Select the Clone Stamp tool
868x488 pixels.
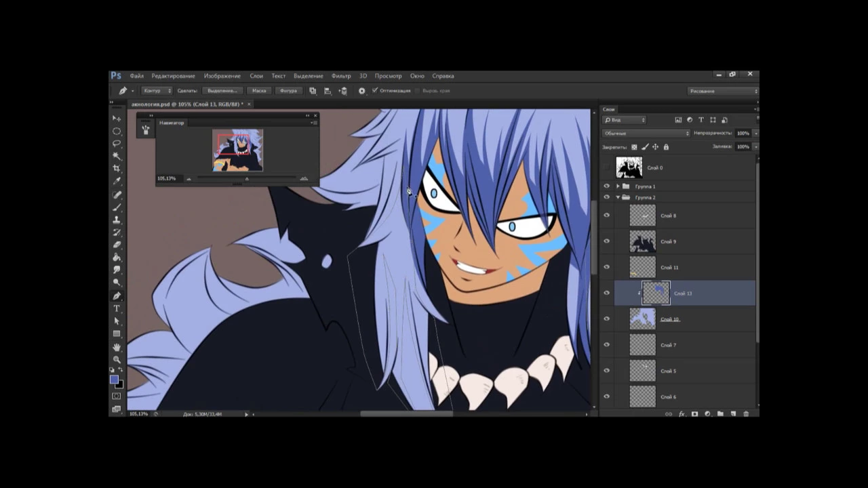click(x=117, y=220)
